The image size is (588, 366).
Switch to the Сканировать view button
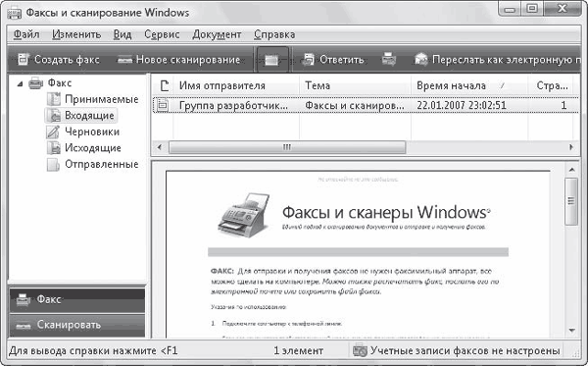[76, 325]
